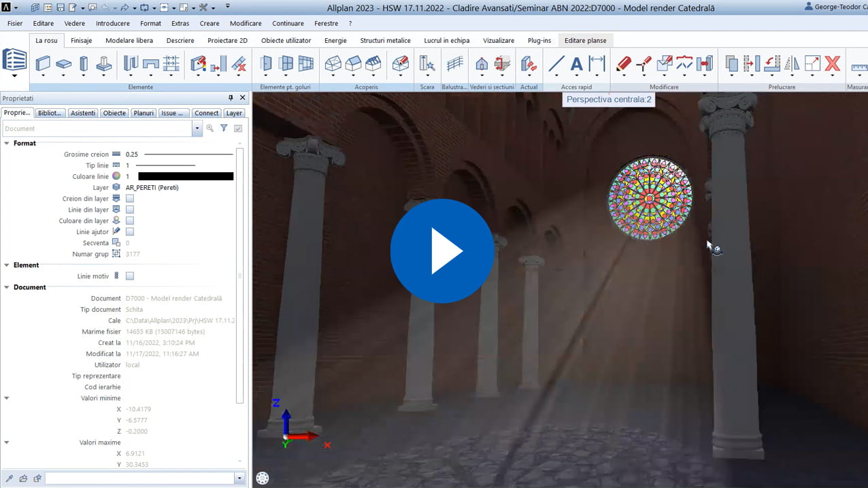Select the red pencil Modify properties tool
Viewport: 868px width, 488px height.
624,64
